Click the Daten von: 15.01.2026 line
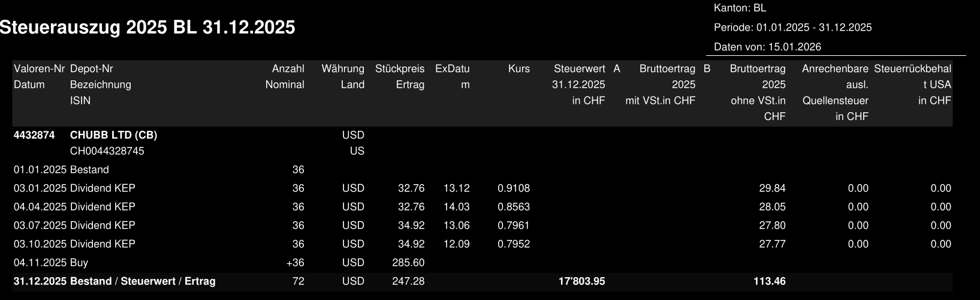Viewport: 980px width, 300px height. (x=767, y=47)
